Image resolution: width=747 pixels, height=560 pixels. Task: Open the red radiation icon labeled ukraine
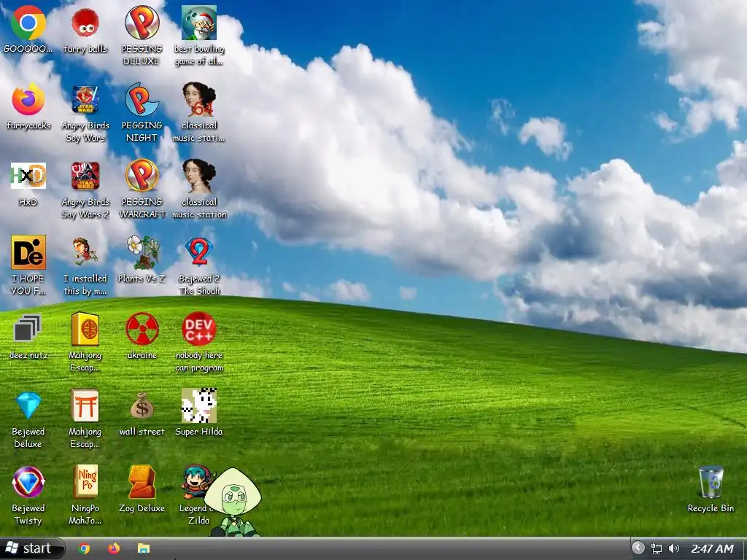point(142,329)
